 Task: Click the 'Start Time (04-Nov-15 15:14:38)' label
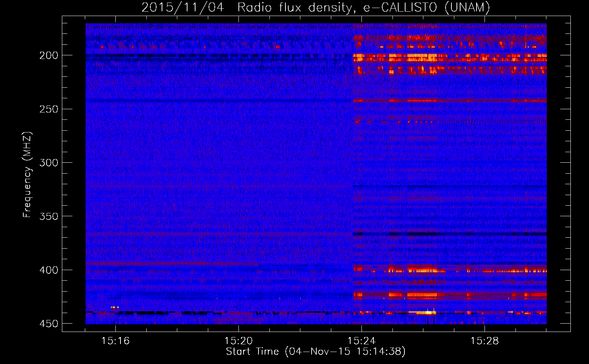pos(316,352)
